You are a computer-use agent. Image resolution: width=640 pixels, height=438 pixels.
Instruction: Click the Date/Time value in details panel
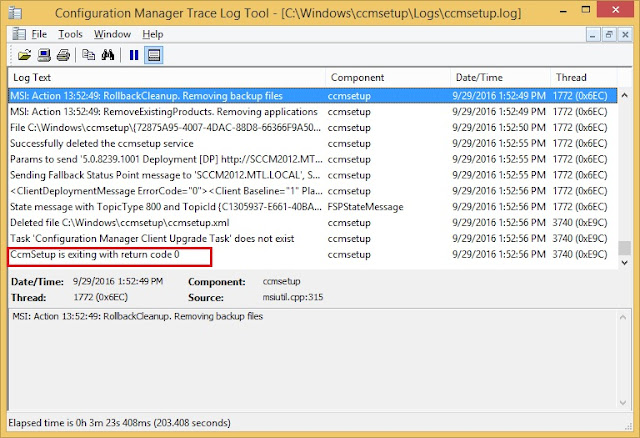118,281
